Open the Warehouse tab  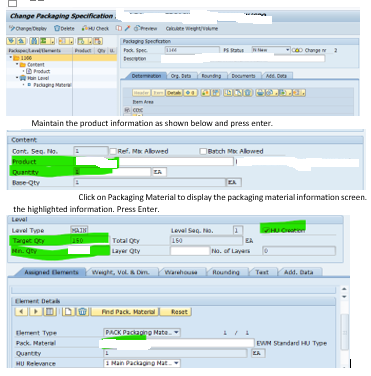point(181,272)
